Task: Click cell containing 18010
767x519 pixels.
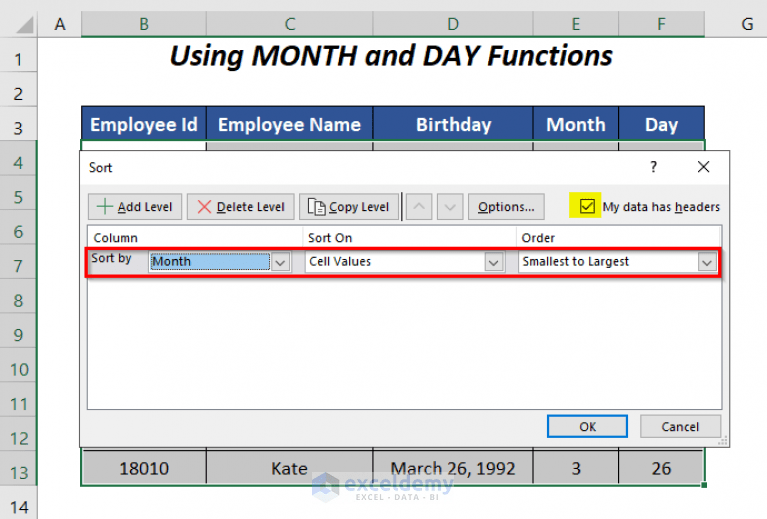Action: (144, 468)
